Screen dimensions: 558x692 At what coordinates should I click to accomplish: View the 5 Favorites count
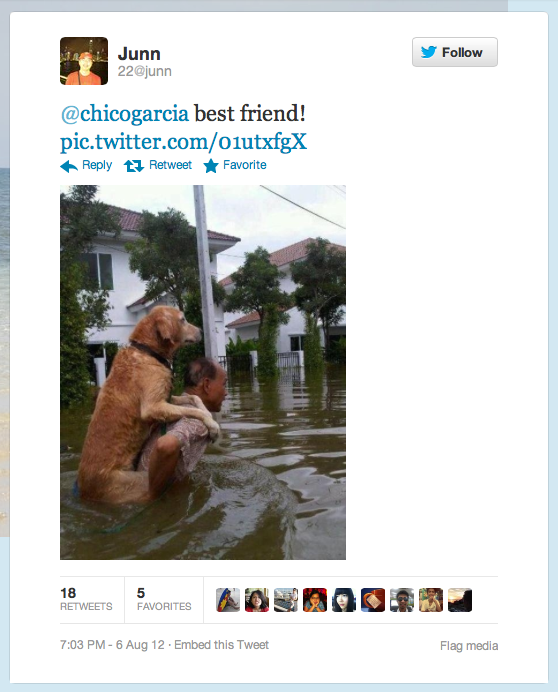coord(164,599)
